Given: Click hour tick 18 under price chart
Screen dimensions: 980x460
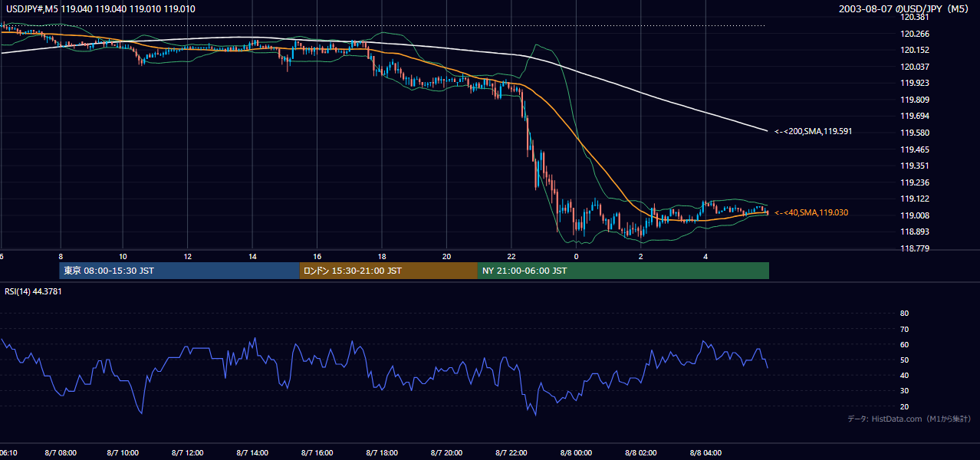Looking at the screenshot, I should [382, 256].
